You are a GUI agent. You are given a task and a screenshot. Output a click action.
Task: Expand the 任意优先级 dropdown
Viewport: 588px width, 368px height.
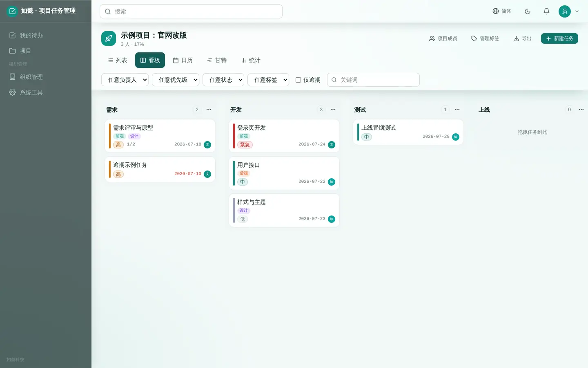(176, 80)
